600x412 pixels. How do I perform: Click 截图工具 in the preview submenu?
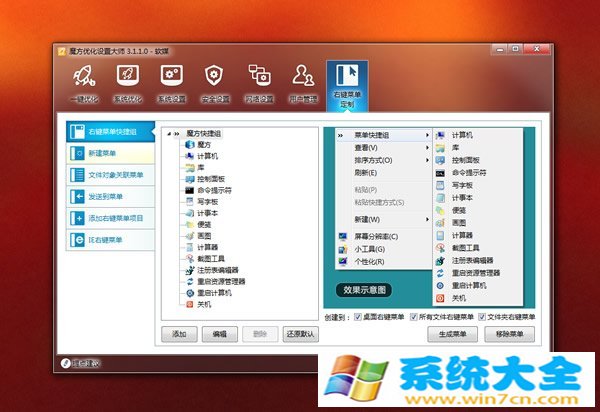pos(466,248)
